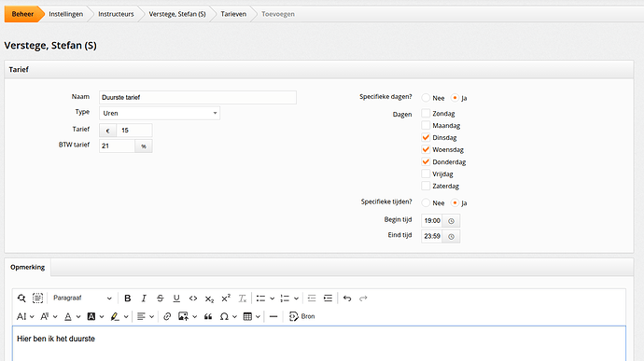This screenshot has height=361, width=644.
Task: Apply underline formatting
Action: click(176, 299)
